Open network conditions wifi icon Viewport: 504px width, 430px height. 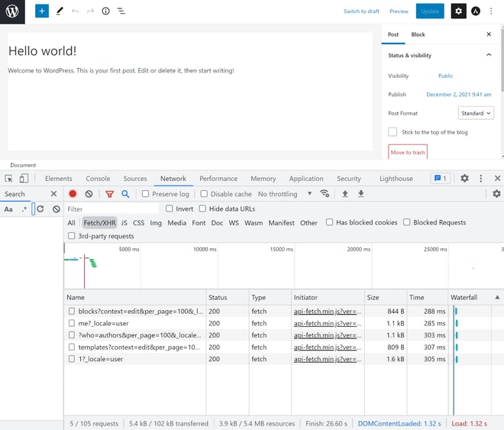click(325, 193)
